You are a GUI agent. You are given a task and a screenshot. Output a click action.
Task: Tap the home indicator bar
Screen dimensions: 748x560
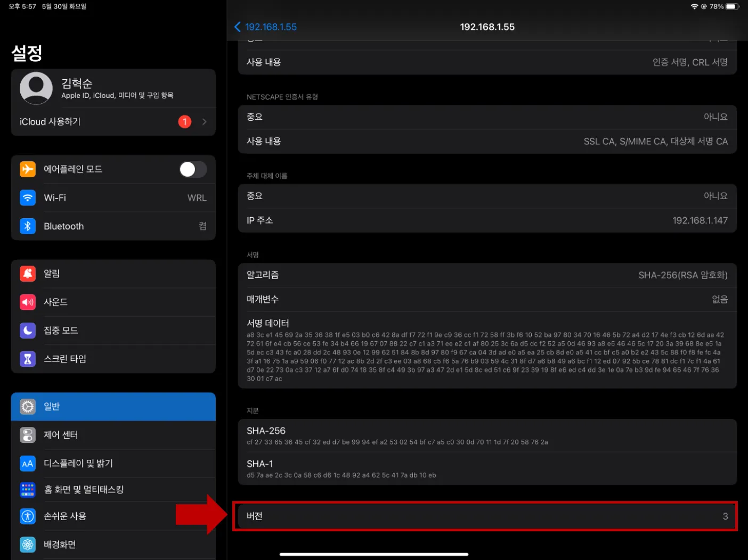(374, 554)
